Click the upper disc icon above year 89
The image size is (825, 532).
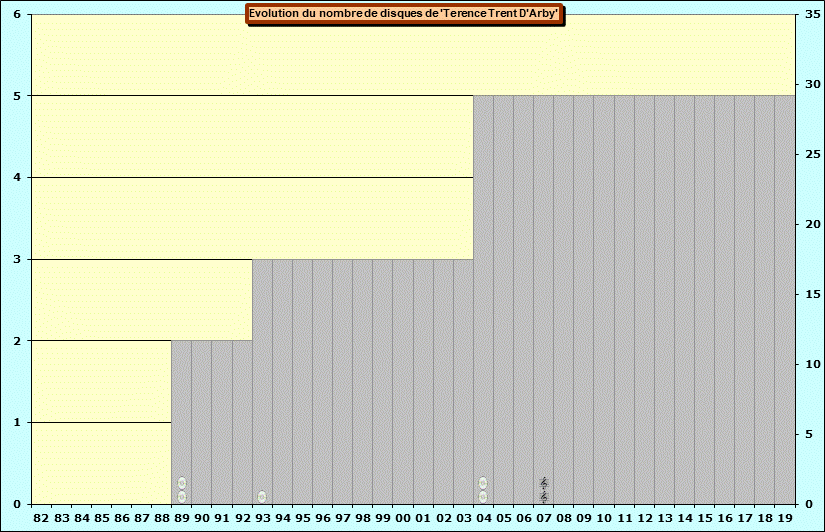182,483
